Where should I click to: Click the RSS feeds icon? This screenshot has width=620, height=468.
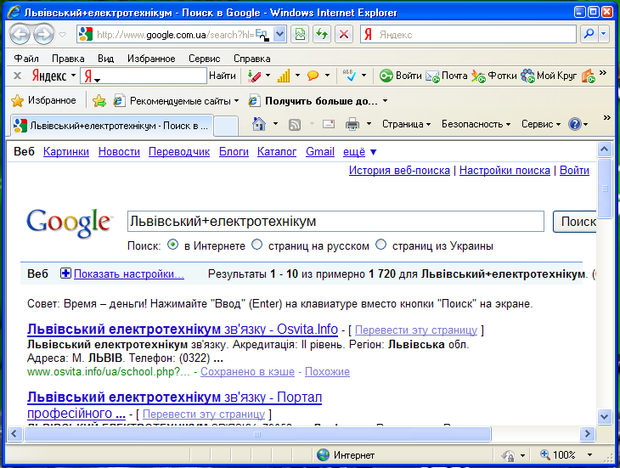pyautogui.click(x=295, y=125)
